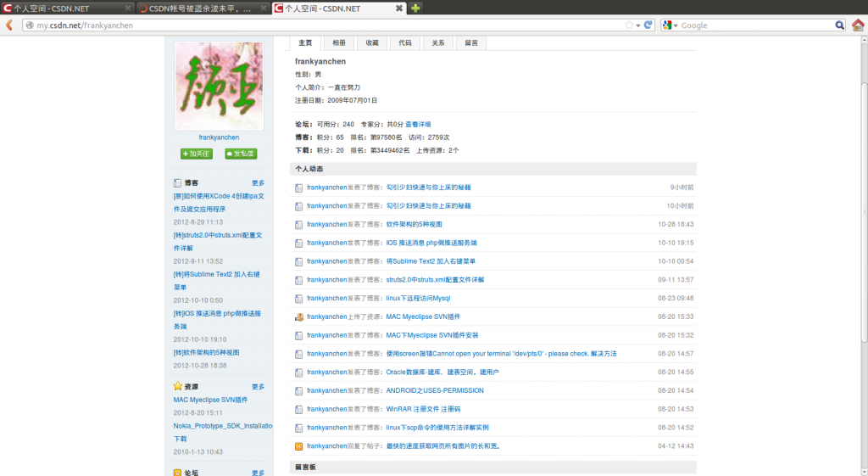The height and width of the screenshot is (476, 868).
Task: Go back with the browser back arrow
Action: [8, 25]
